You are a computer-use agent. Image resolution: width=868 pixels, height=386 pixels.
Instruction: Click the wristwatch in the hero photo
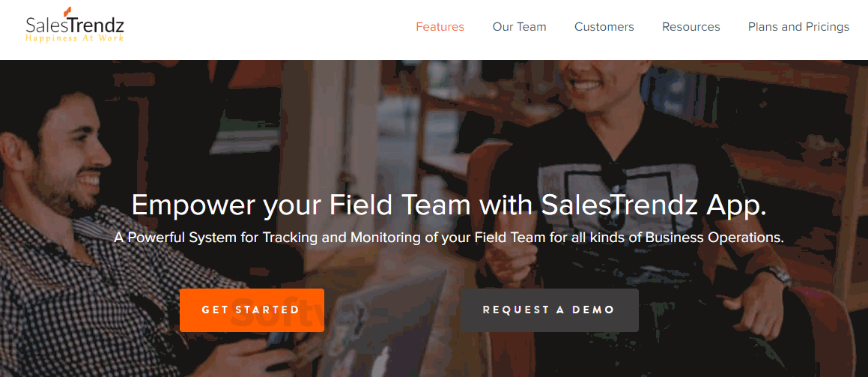(x=780, y=276)
